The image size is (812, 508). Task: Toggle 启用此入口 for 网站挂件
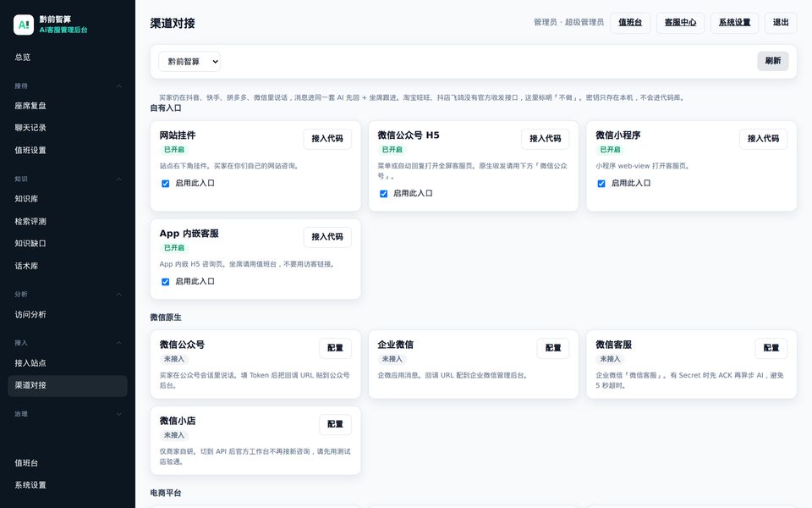coord(165,184)
